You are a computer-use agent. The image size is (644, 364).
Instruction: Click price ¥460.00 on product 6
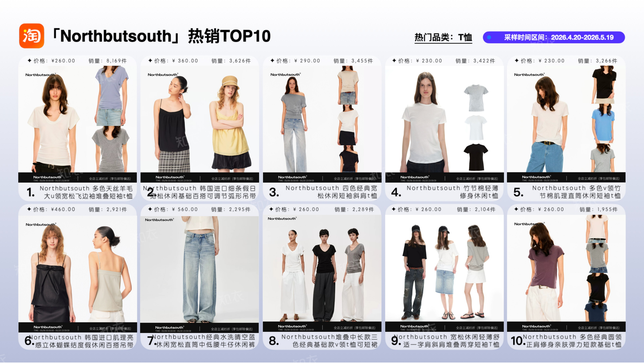coord(54,209)
